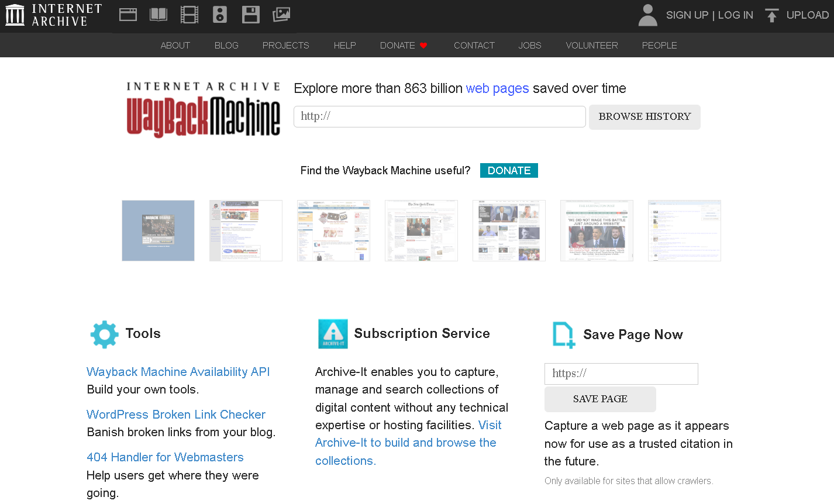Click the red heart beside Donate
The height and width of the screenshot is (504, 834).
(x=423, y=46)
